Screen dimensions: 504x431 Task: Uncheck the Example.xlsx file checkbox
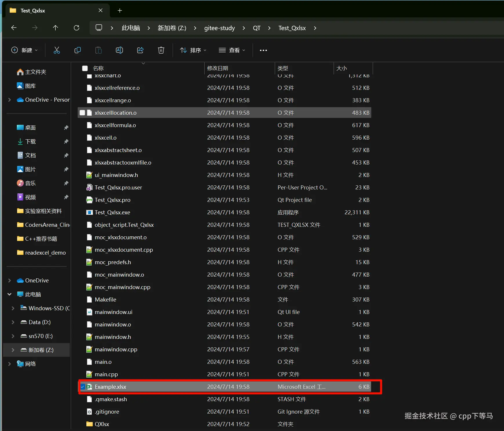(x=83, y=387)
